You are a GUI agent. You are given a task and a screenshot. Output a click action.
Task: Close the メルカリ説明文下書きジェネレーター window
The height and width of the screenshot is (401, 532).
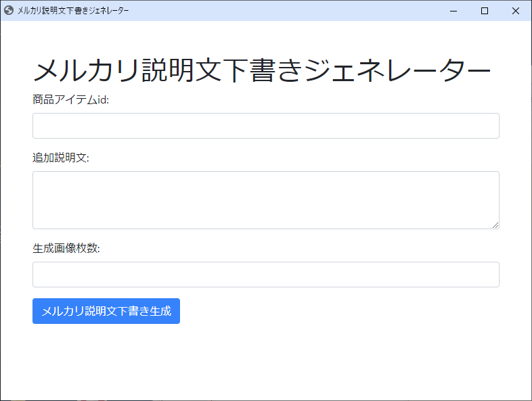[x=516, y=11]
